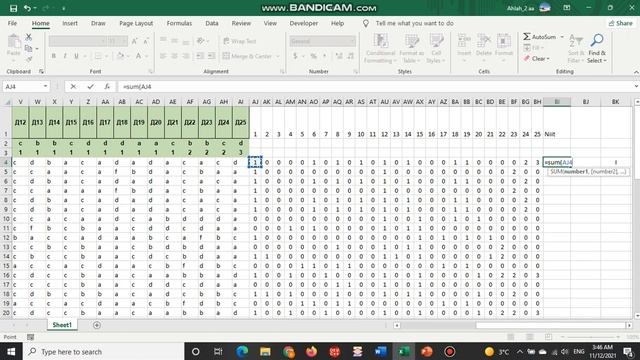
Task: Collapse the ribbon with the caret
Action: [x=636, y=72]
